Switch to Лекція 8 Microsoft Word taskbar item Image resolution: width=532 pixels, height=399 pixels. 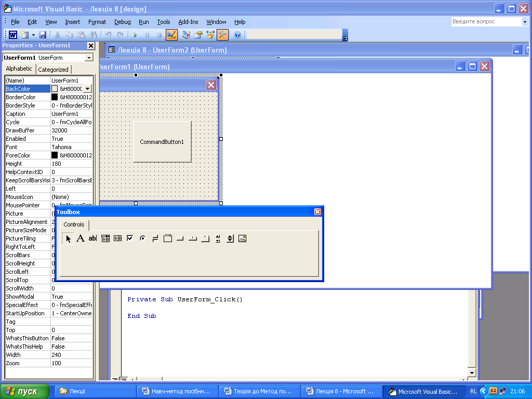342,391
